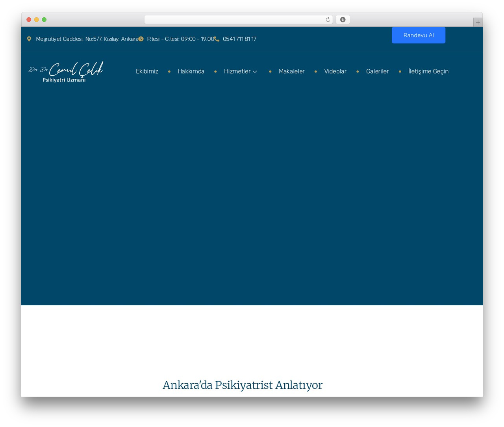Viewport: 504px width, 427px height.
Task: Open the Hizmetler menu
Action: (237, 71)
